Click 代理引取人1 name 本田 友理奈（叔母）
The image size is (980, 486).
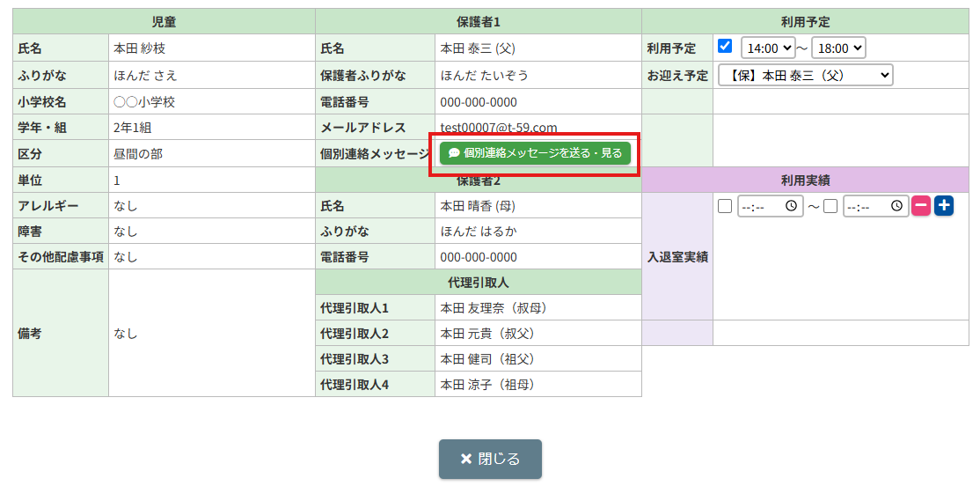pyautogui.click(x=494, y=308)
